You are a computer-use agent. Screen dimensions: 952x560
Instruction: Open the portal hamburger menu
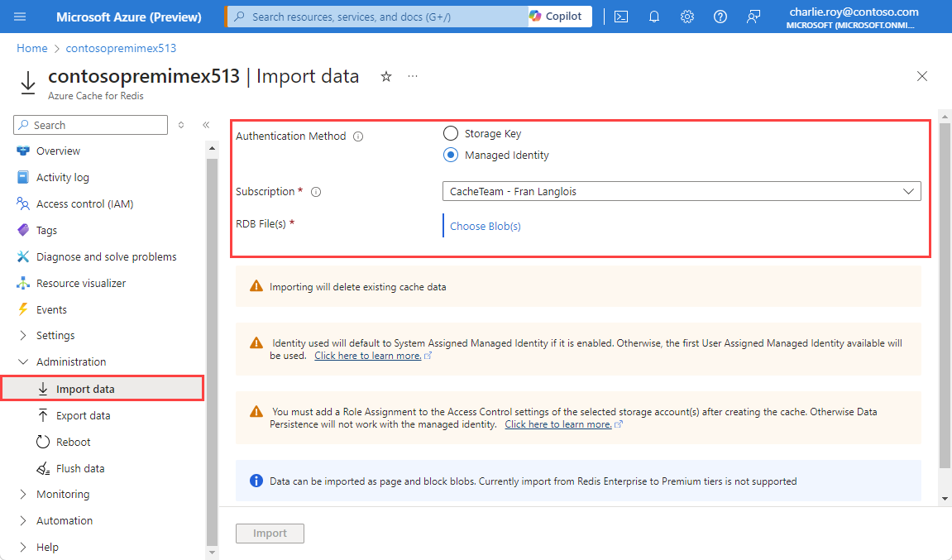click(20, 17)
